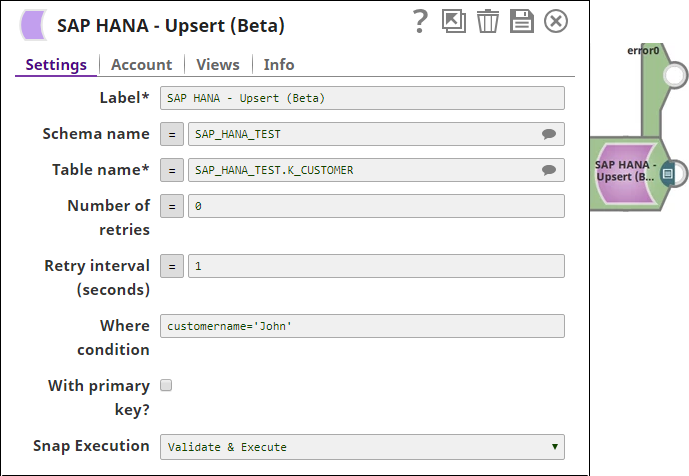Image resolution: width=689 pixels, height=476 pixels.
Task: Enable the With primary key checkbox
Action: 166,385
